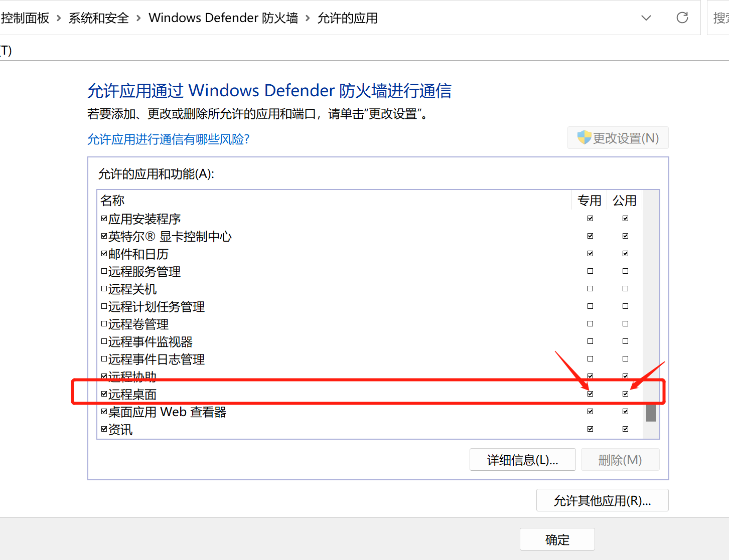Highlight the 远程计划任务管理 entry name
This screenshot has height=560, width=729.
point(157,307)
